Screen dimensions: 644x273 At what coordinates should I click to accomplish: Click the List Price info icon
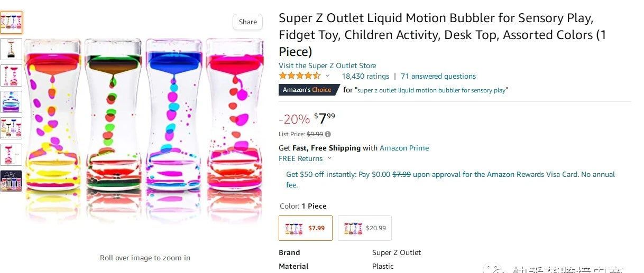(x=328, y=134)
